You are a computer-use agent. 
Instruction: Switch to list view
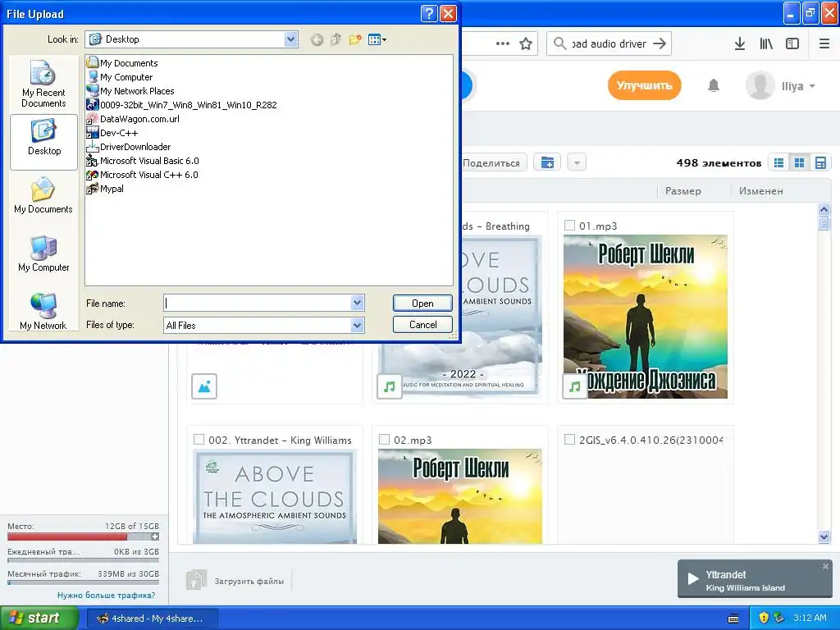(x=779, y=163)
